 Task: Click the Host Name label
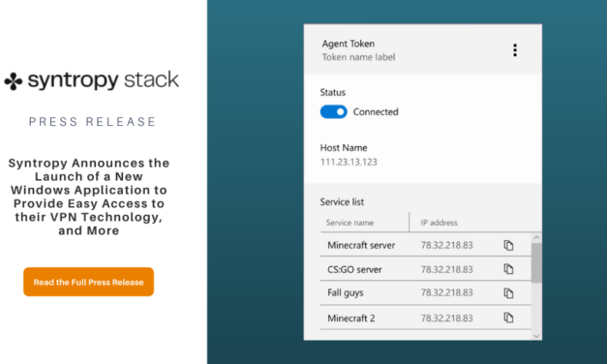point(344,148)
